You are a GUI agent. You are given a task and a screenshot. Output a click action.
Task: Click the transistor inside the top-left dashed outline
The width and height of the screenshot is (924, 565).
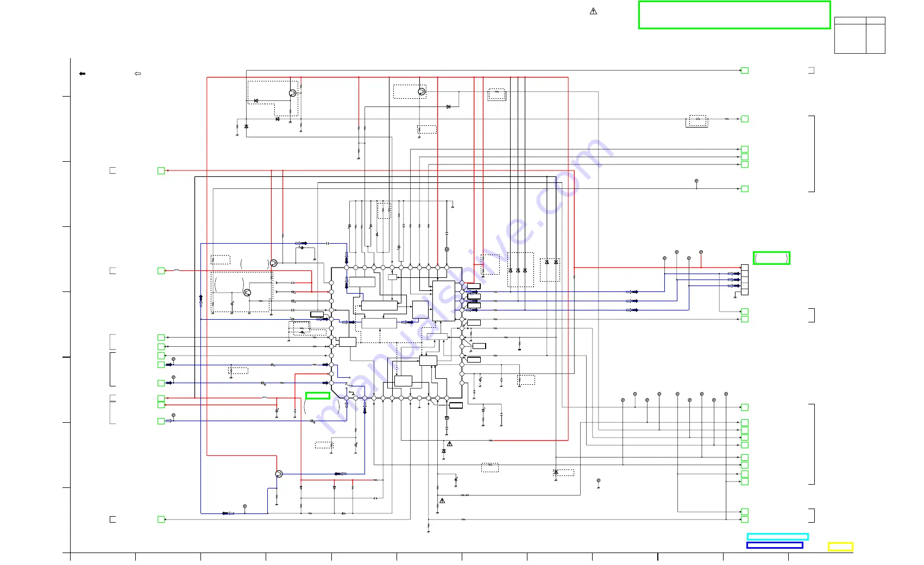(293, 93)
